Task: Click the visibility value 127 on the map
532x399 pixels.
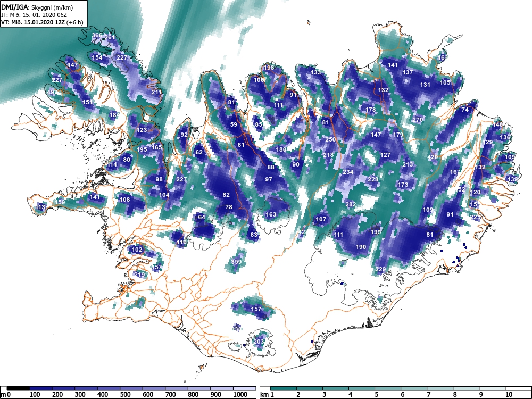Action: click(x=385, y=155)
